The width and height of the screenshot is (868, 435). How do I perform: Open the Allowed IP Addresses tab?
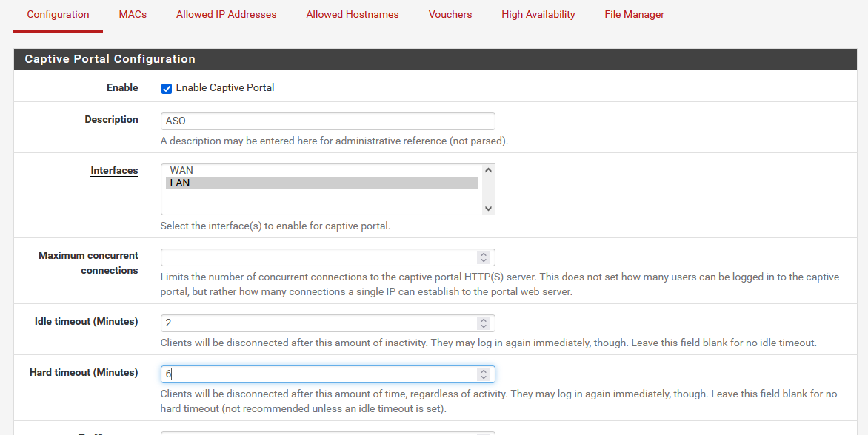[x=227, y=14]
